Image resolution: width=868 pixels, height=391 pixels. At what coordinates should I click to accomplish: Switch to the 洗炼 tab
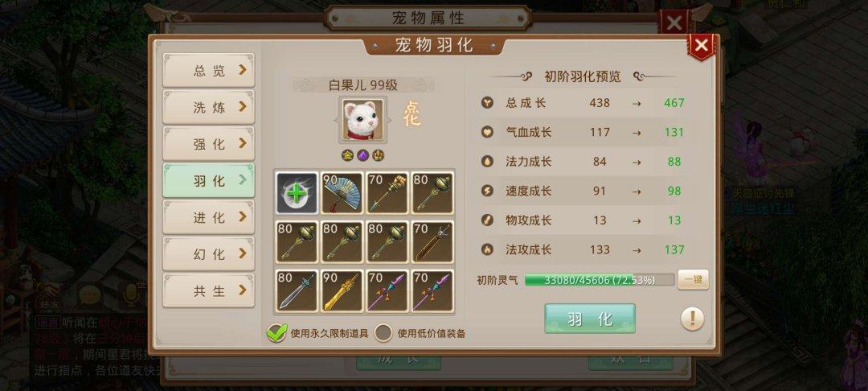(209, 107)
